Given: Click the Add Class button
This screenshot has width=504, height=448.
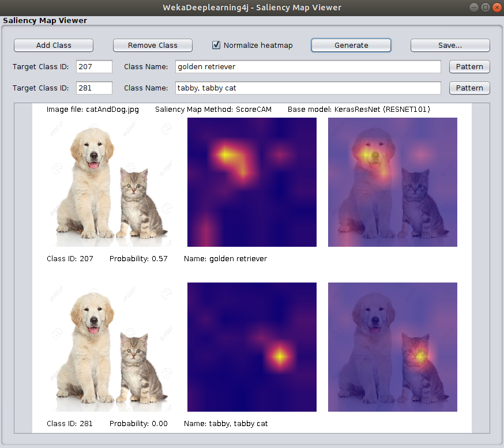Looking at the screenshot, I should tap(54, 46).
